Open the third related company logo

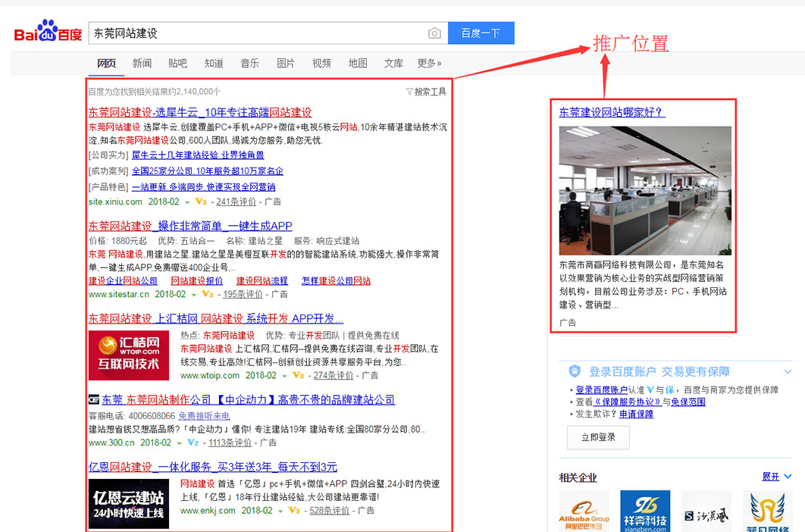(706, 511)
